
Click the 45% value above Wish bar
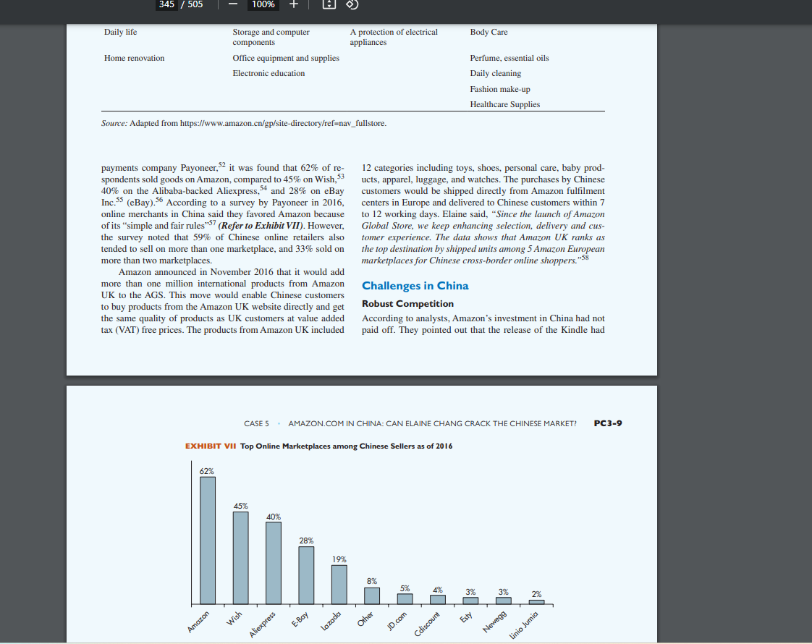click(240, 506)
